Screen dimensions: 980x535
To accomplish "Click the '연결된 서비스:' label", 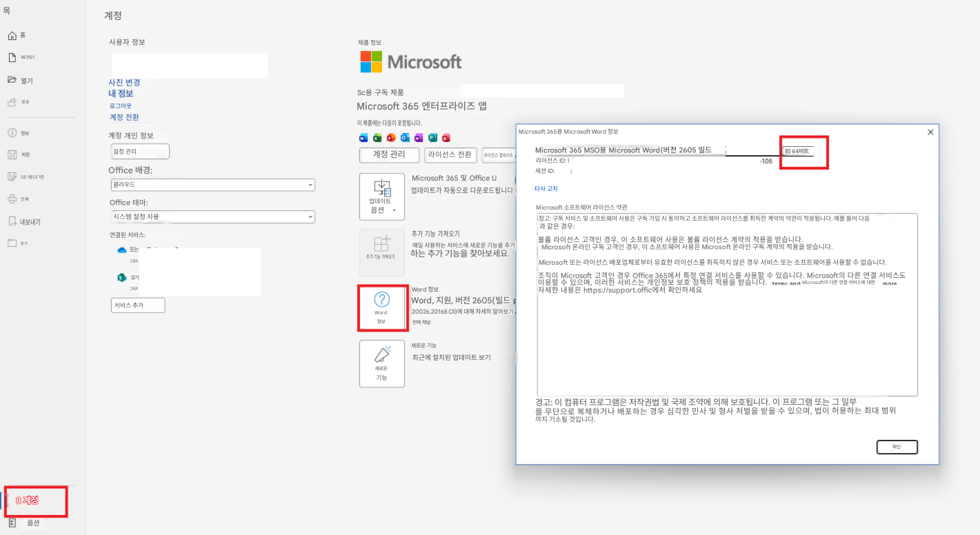I will (127, 234).
